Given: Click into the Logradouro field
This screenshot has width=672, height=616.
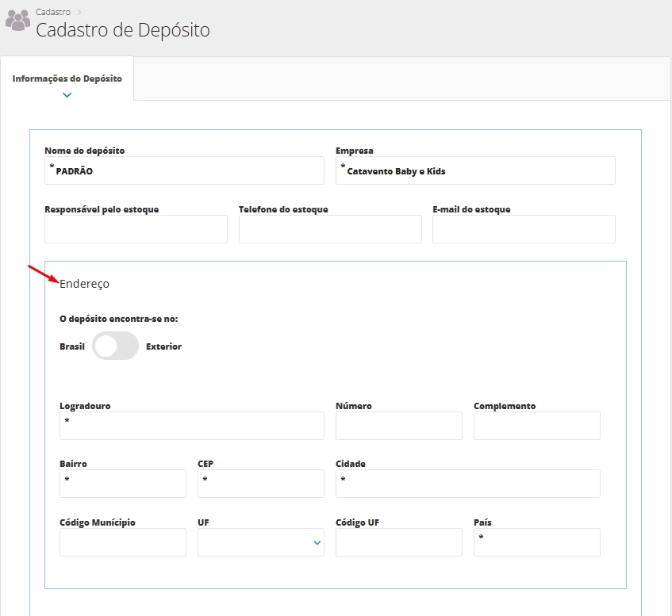Looking at the screenshot, I should click(x=191, y=426).
